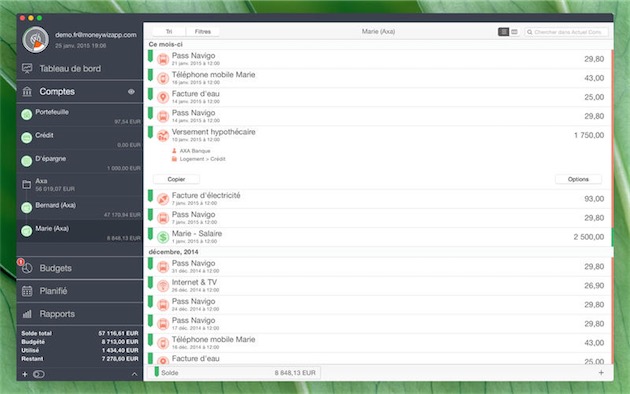Open the Tri sort dropdown

pos(169,32)
